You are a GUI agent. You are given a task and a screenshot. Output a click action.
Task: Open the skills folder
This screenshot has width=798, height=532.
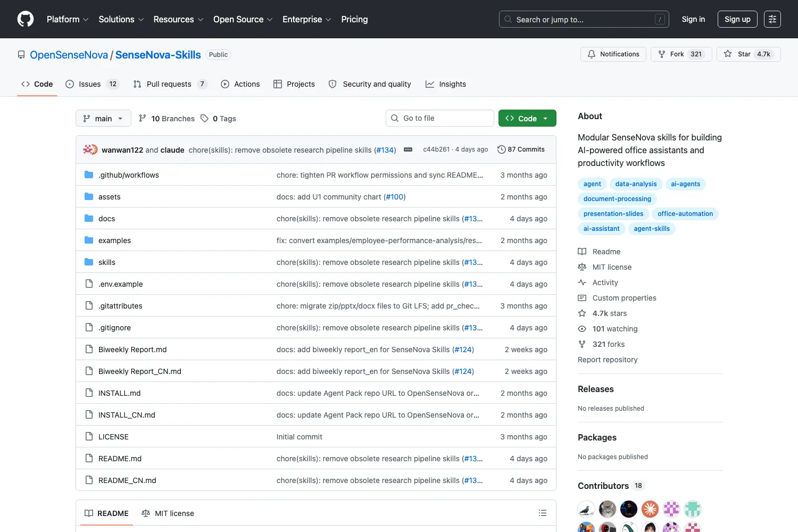click(107, 262)
